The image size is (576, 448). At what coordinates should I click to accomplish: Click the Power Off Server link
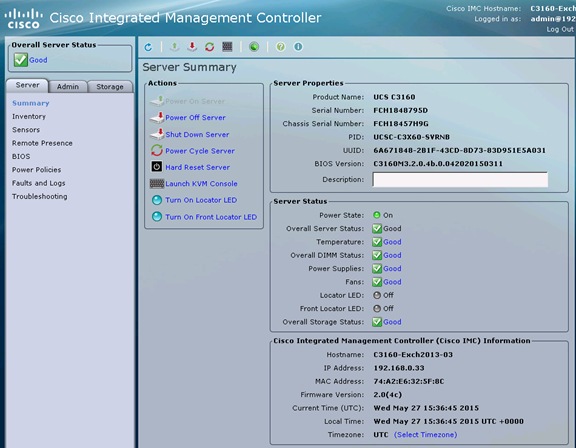(x=195, y=118)
